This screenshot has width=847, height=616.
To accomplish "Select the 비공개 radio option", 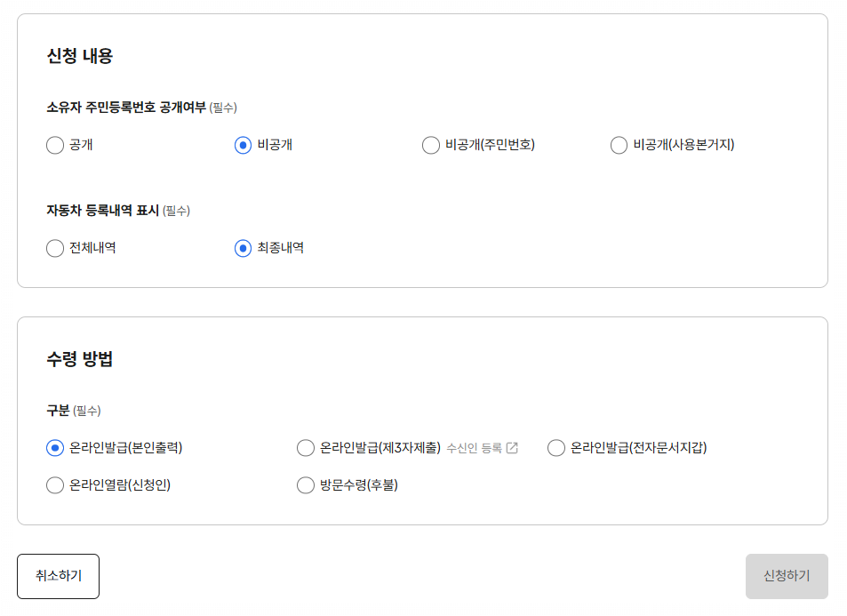I will coord(244,146).
